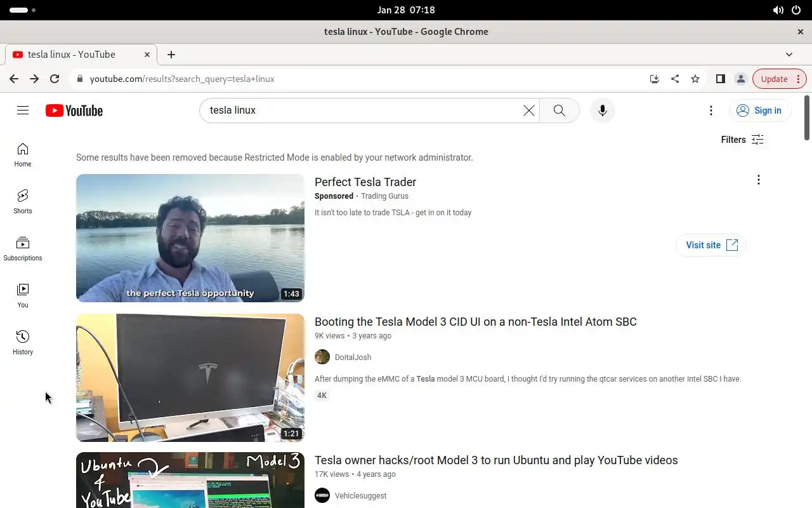
Task: Close the tesla linux YouTube tab
Action: 147,55
